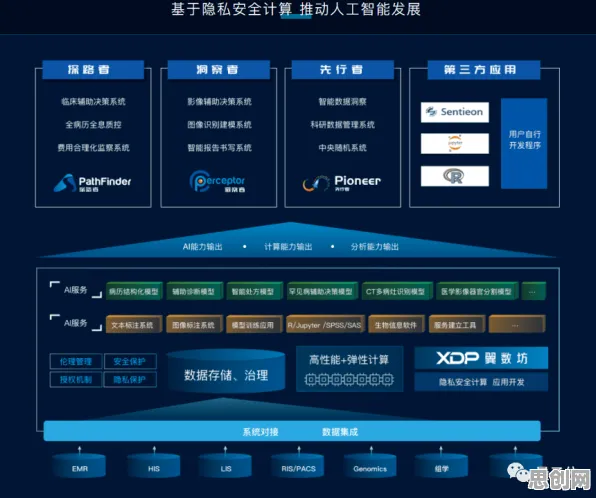Click the Perceptor logo
The image size is (596, 498).
[217, 181]
